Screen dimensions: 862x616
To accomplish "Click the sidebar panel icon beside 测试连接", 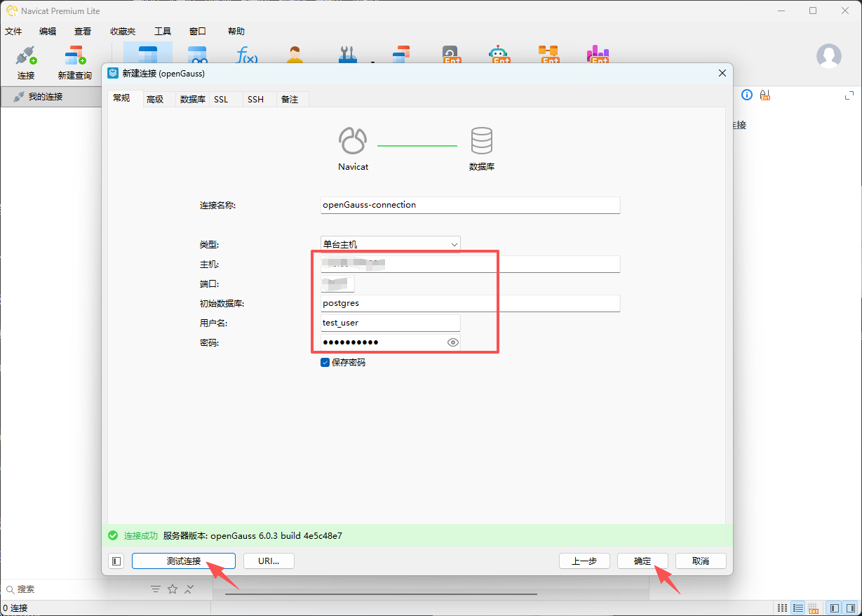I will [116, 561].
